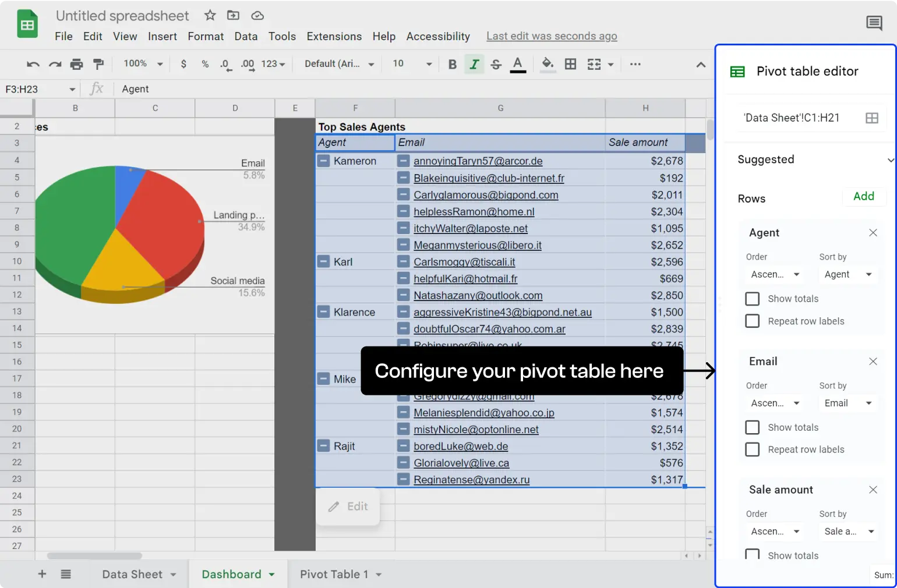
Task: Expand the Suggested section
Action: point(891,160)
